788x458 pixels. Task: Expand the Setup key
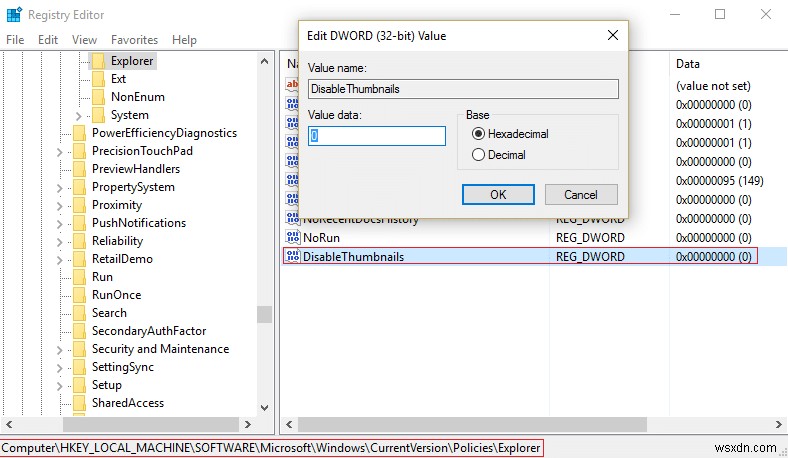tap(59, 386)
